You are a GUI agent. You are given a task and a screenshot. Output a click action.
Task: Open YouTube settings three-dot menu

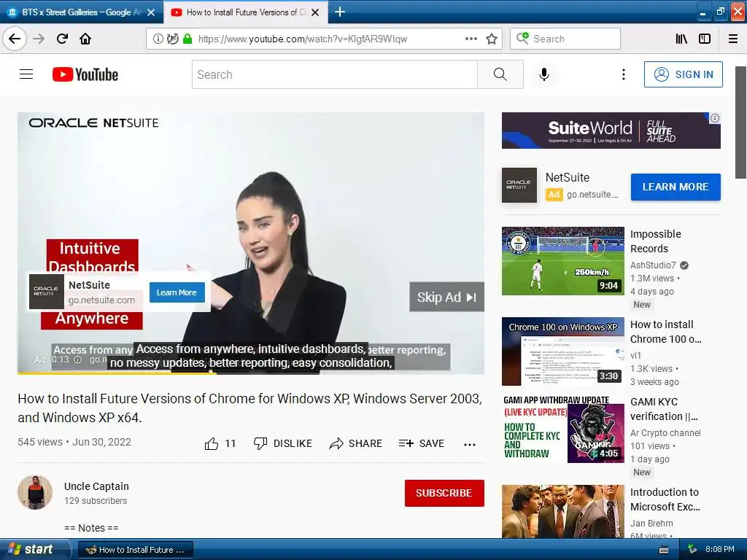[623, 74]
